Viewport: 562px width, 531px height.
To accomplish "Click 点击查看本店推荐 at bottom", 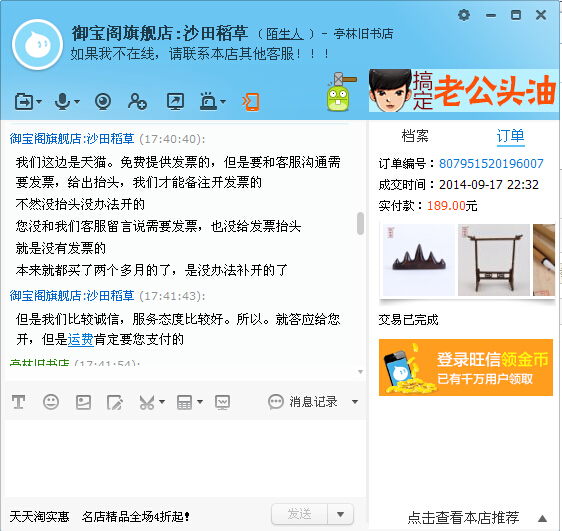I will (463, 517).
